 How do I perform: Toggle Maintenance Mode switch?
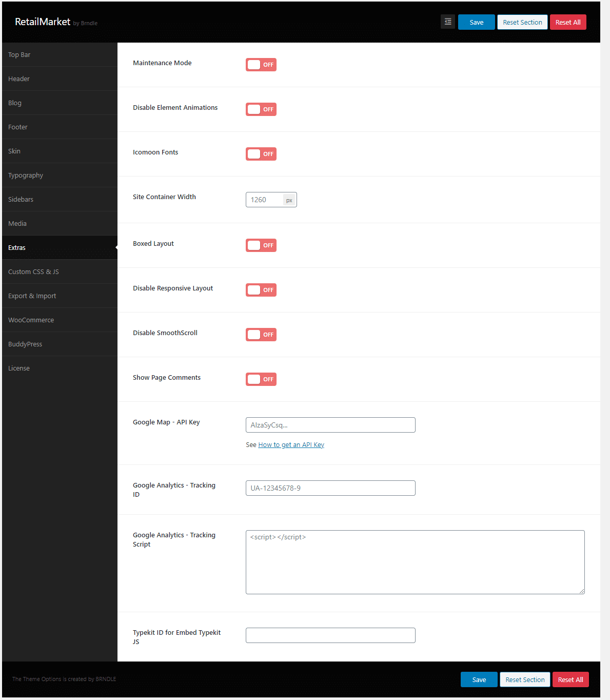(261, 65)
